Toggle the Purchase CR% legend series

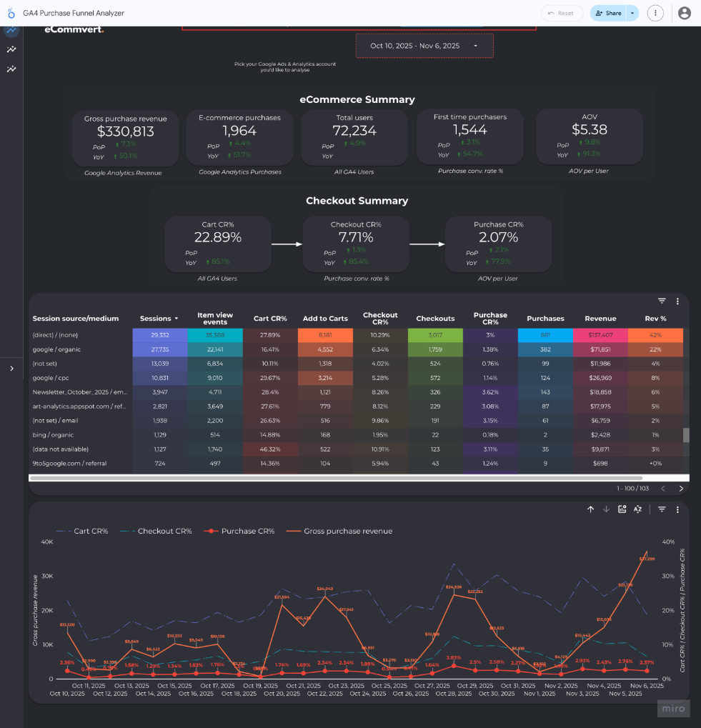tap(239, 531)
